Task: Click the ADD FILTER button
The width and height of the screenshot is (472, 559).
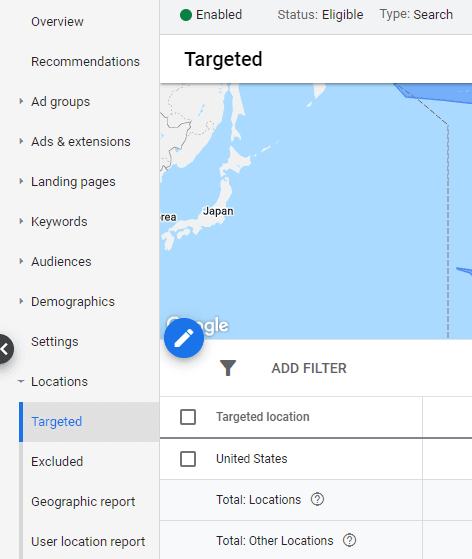Action: pos(309,368)
